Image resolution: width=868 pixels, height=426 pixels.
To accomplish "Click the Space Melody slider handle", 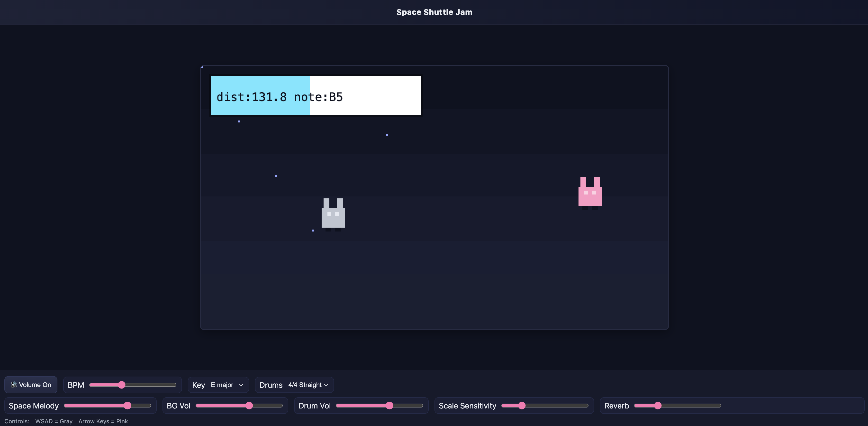I will coord(127,405).
